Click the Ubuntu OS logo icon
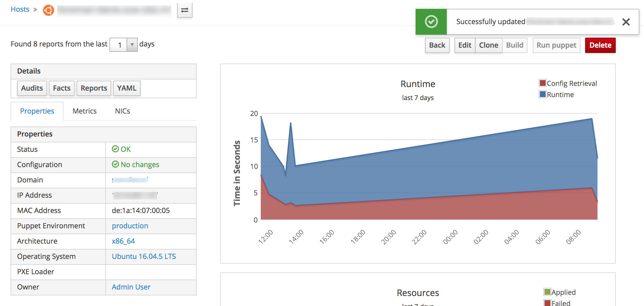The image size is (644, 306). 49,10
